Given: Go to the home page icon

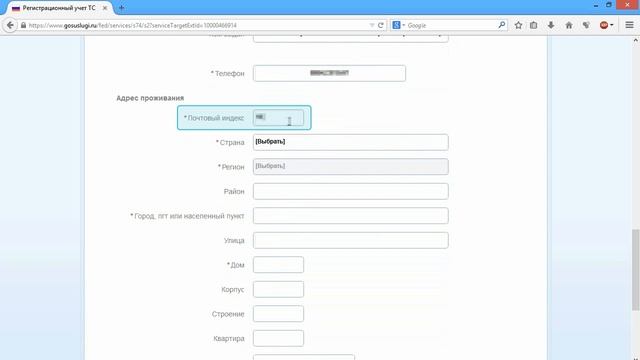Looking at the screenshot, I should (569, 25).
